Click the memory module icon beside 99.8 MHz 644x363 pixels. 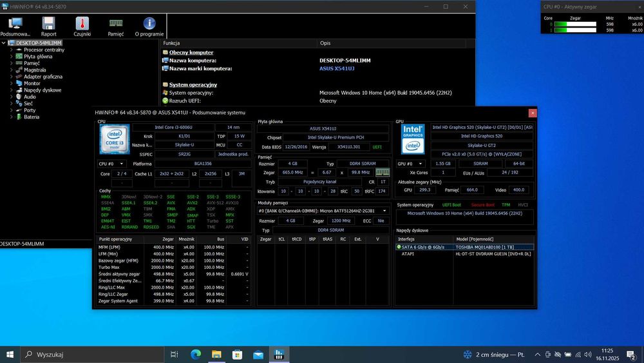click(x=383, y=172)
